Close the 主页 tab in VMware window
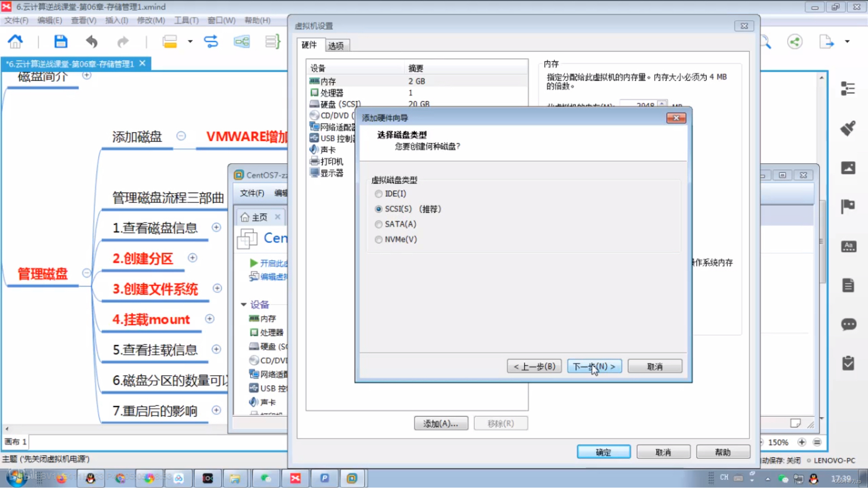This screenshot has width=868, height=488. 278,217
